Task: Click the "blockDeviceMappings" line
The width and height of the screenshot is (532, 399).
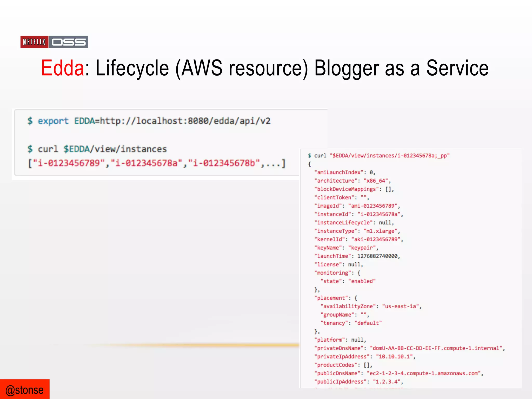Action: pos(354,189)
